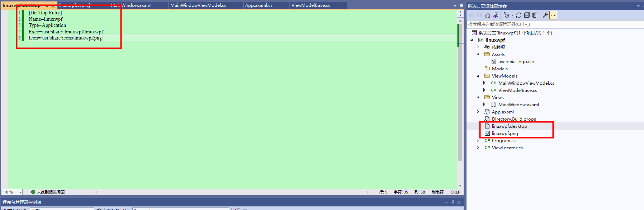Switch to the App.axaml.cs tab
The height and width of the screenshot is (210, 644).
(259, 5)
